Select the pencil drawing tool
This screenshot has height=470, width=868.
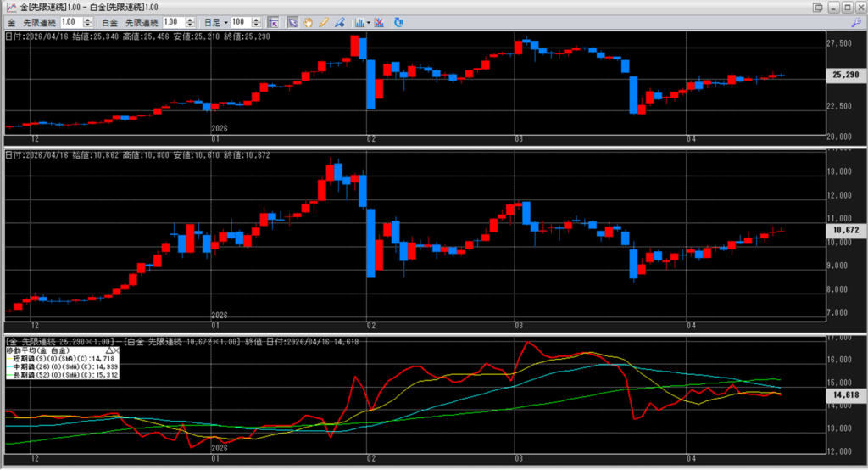click(x=324, y=22)
